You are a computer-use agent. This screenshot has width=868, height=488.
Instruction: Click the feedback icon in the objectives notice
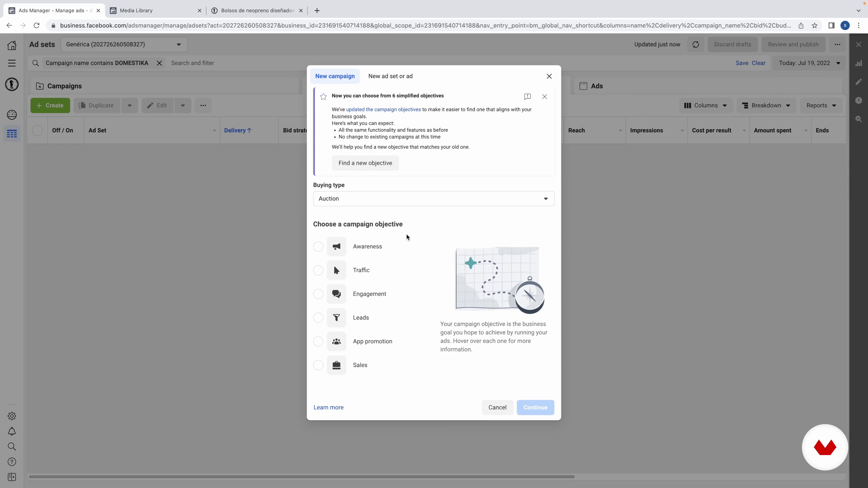point(528,97)
